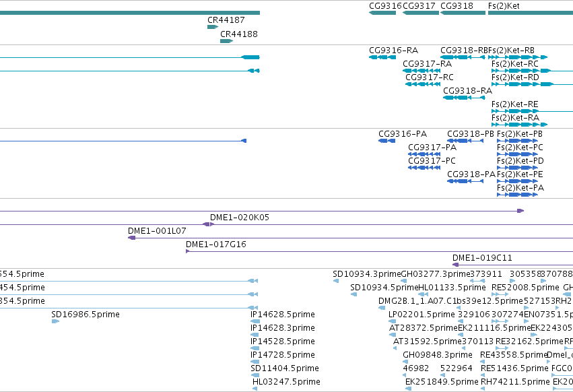573x392 pixels.
Task: Open feature 522964
Action: pos(442,375)
